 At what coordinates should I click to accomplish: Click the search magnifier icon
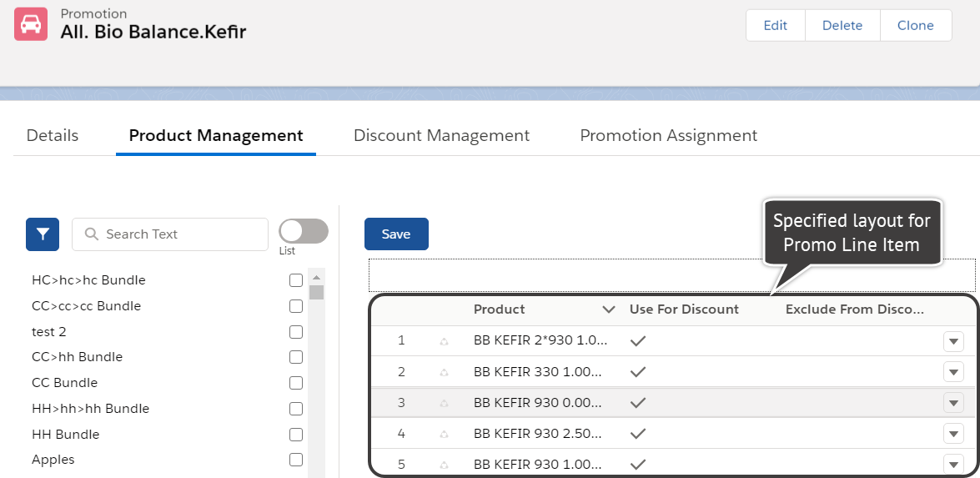coord(92,234)
